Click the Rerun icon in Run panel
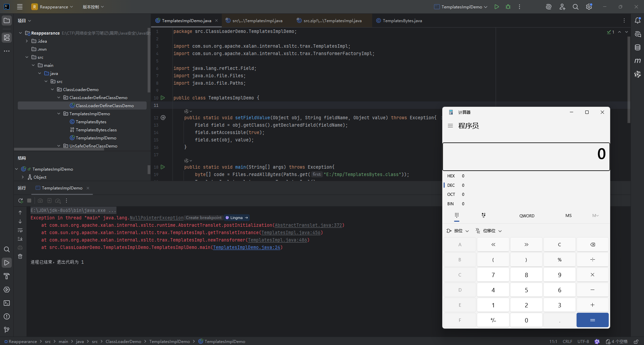This screenshot has height=345, width=644. click(x=21, y=201)
